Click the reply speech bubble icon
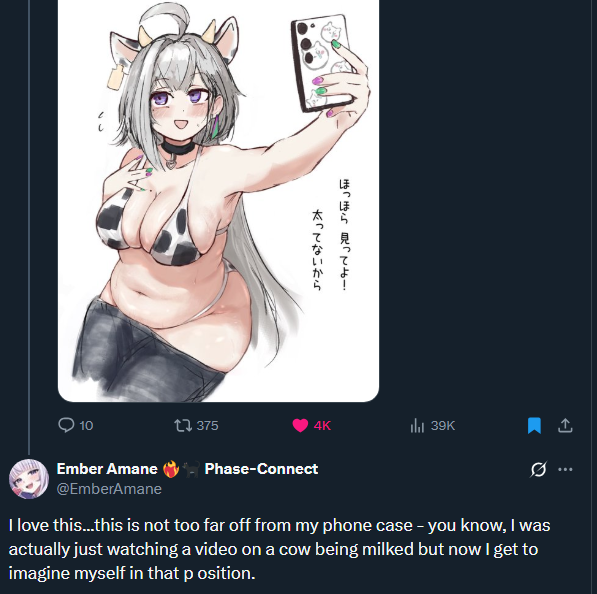Screen dimensions: 597x594 66,425
